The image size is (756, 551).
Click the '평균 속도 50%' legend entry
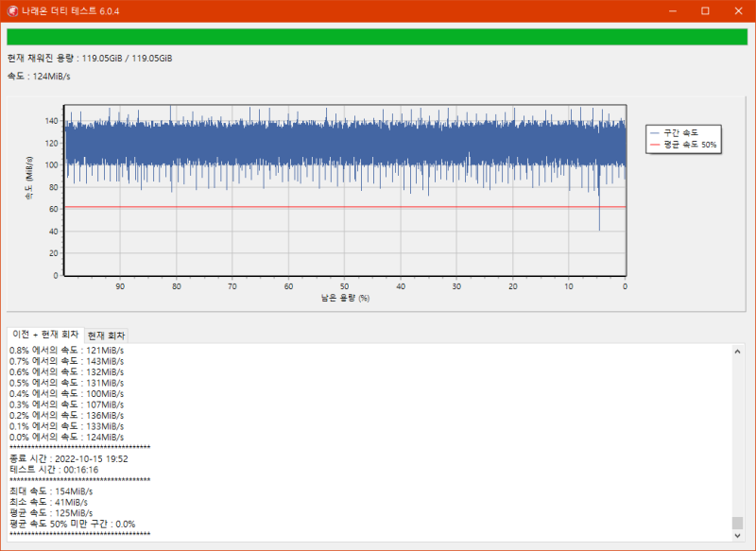coord(683,145)
